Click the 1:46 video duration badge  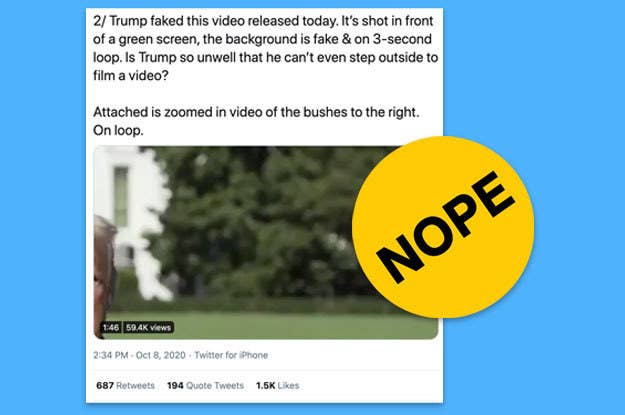pos(111,328)
